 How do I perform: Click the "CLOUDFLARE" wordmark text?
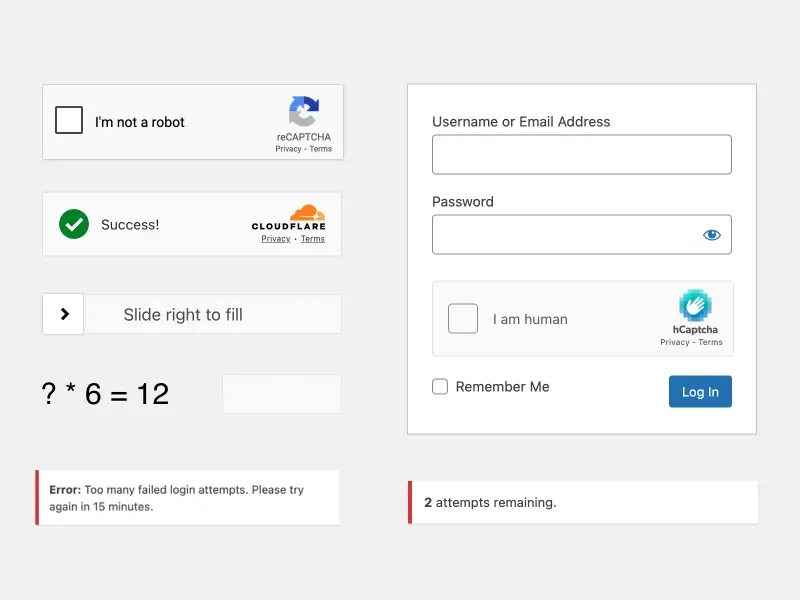point(289,226)
